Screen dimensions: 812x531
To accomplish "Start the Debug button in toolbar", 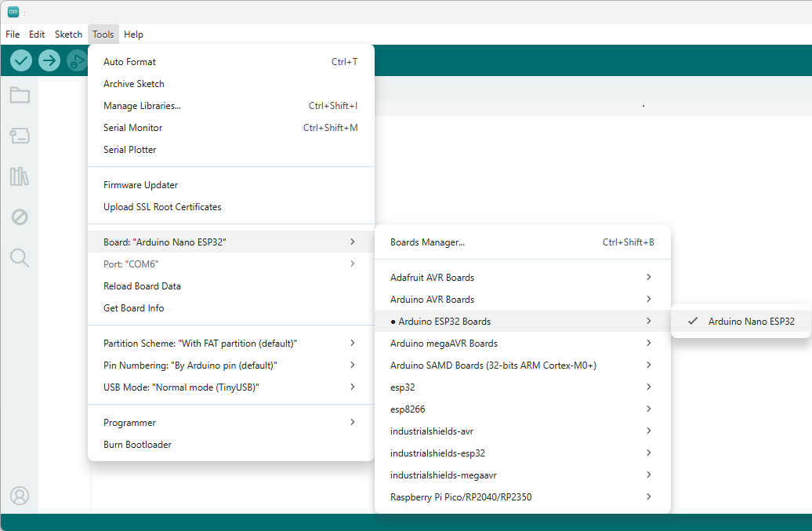I will click(77, 60).
